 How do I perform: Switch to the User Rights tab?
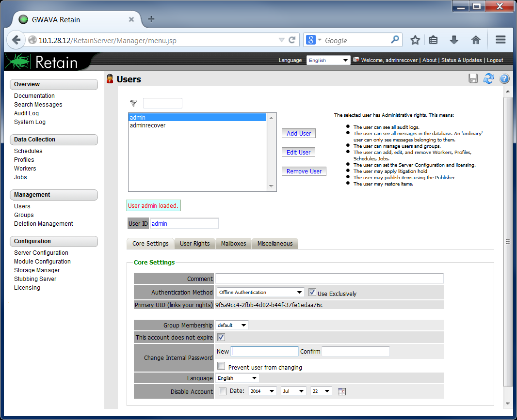pos(194,244)
